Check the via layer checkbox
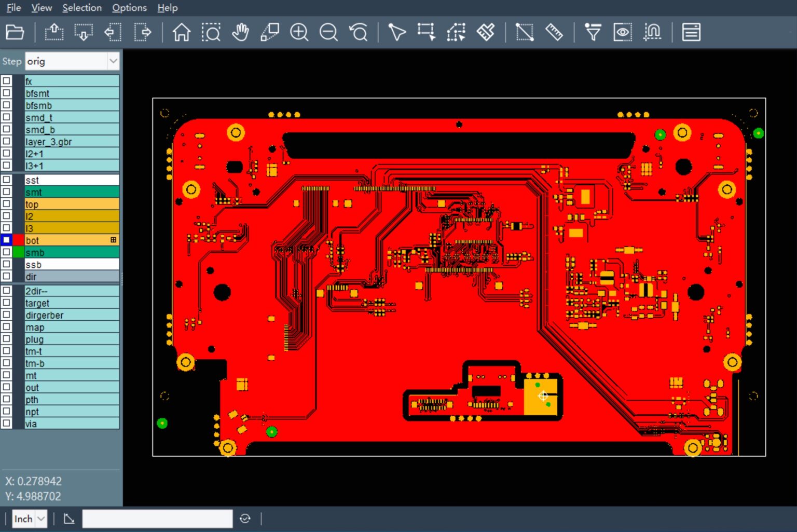 [x=6, y=424]
